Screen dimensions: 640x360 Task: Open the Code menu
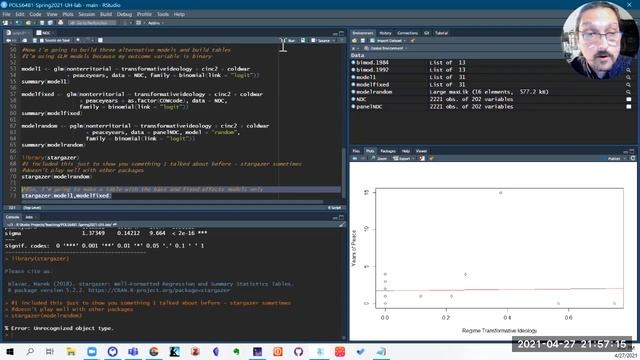click(35, 14)
